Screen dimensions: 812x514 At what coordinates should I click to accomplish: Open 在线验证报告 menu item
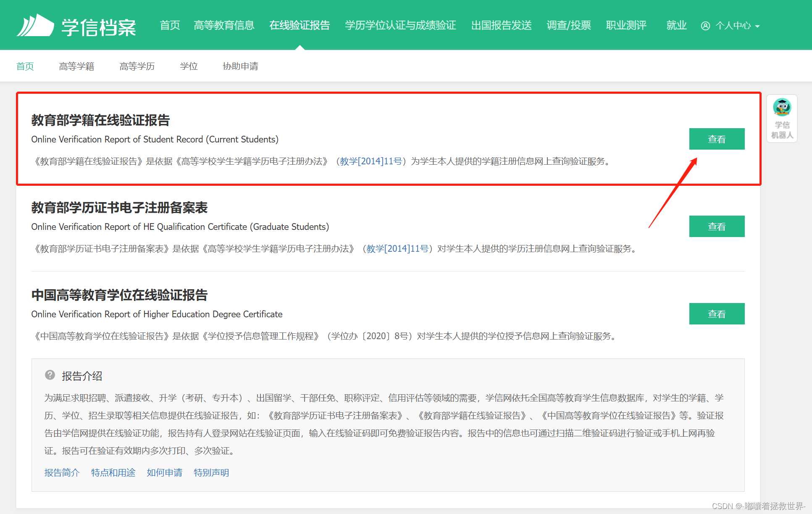click(300, 26)
